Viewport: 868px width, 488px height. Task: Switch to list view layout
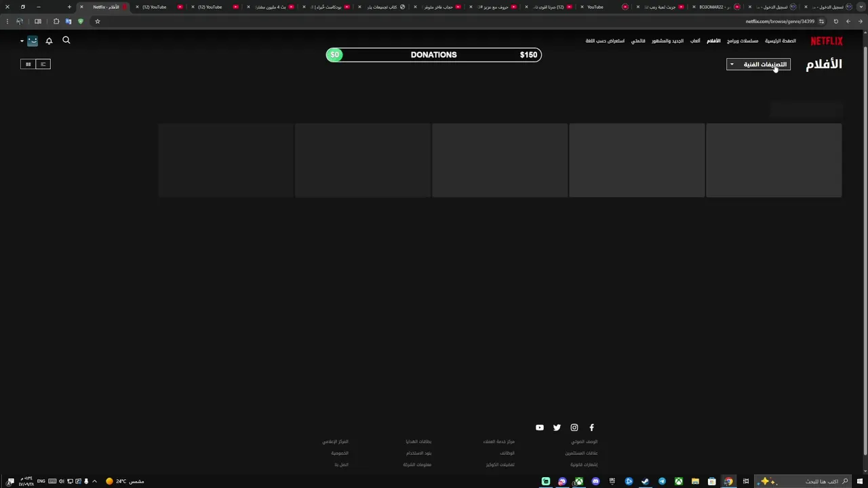(x=43, y=64)
